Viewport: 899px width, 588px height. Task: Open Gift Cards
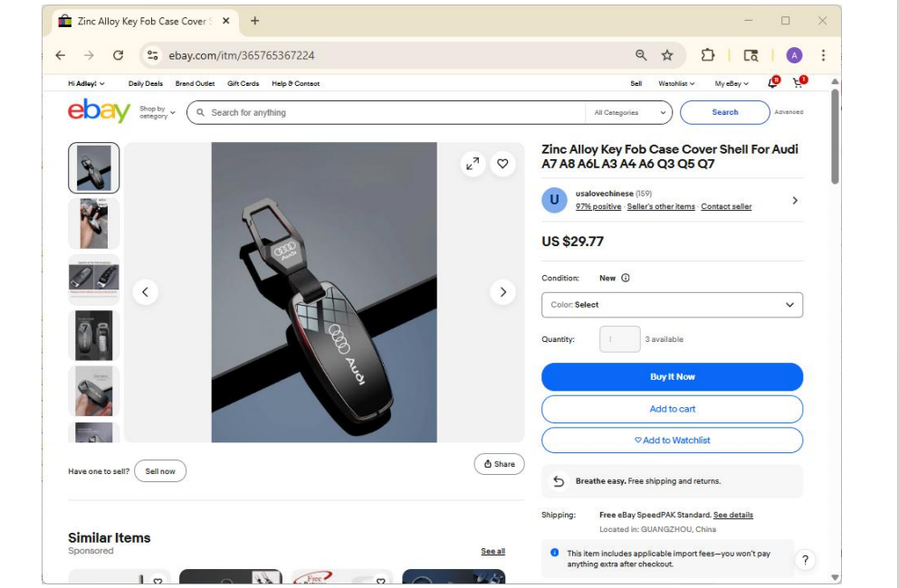pos(244,83)
